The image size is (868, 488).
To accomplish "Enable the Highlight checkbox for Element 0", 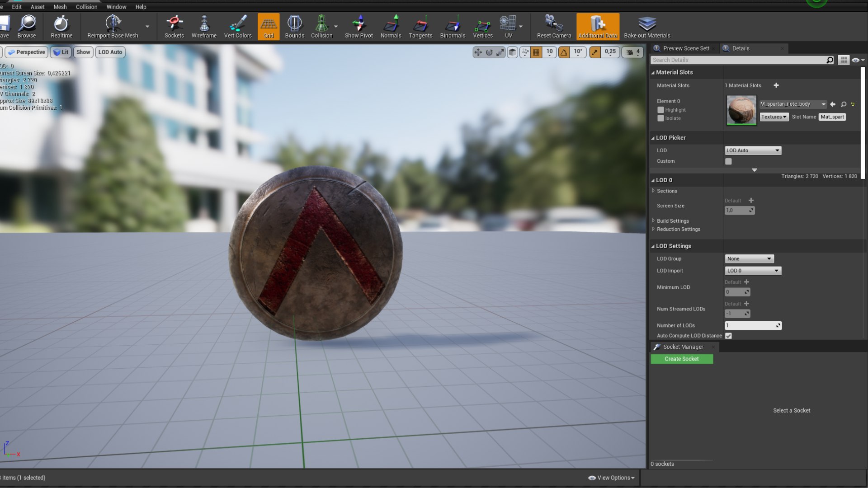I will click(660, 110).
